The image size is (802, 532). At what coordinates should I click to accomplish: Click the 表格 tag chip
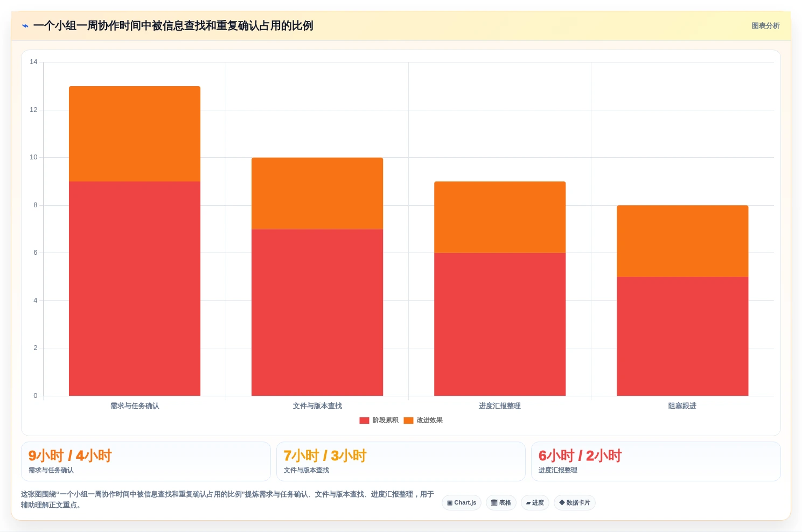point(501,503)
